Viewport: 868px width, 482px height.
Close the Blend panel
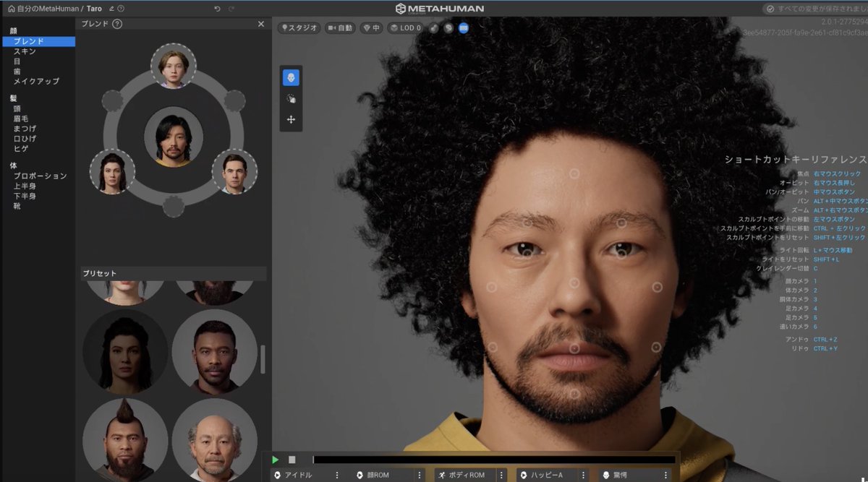pos(261,24)
